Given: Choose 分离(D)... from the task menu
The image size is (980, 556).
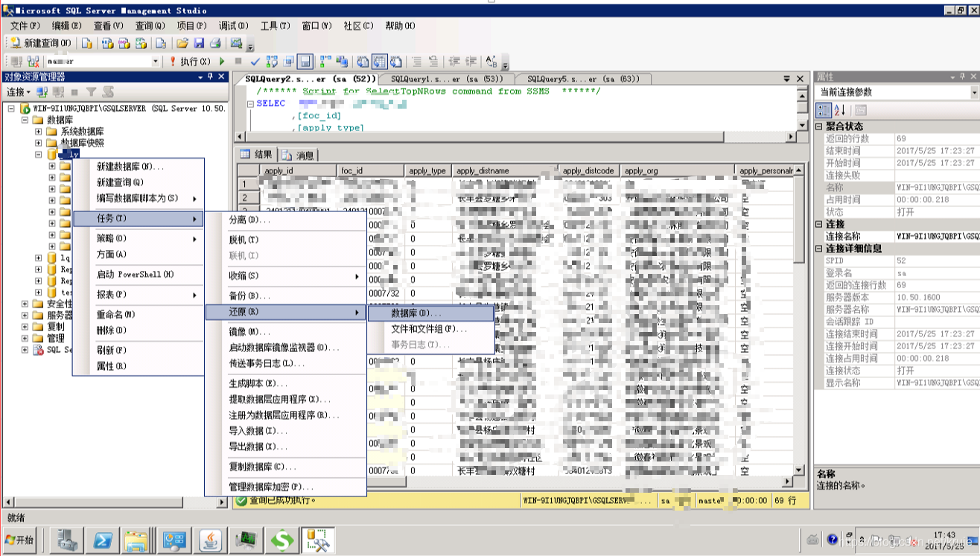Looking at the screenshot, I should [x=287, y=220].
